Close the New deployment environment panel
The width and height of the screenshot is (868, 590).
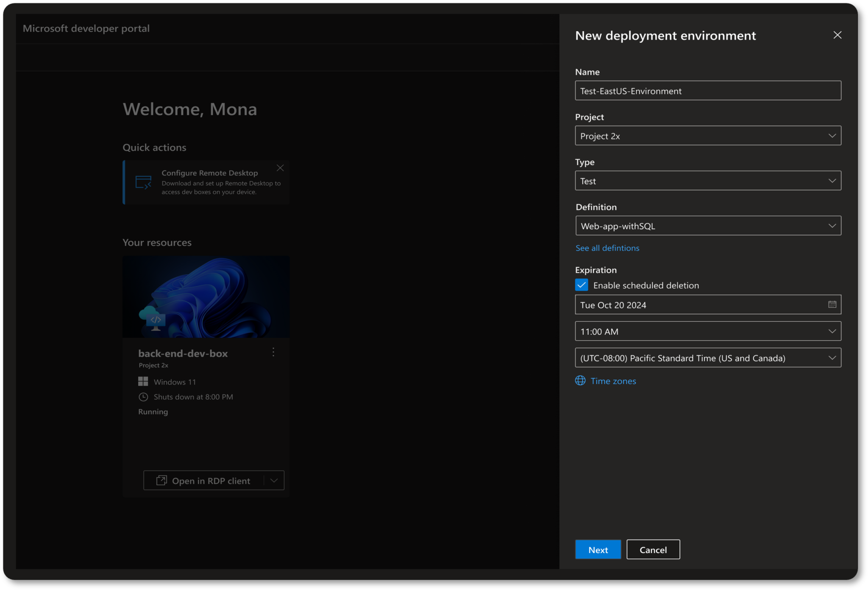[x=837, y=35]
